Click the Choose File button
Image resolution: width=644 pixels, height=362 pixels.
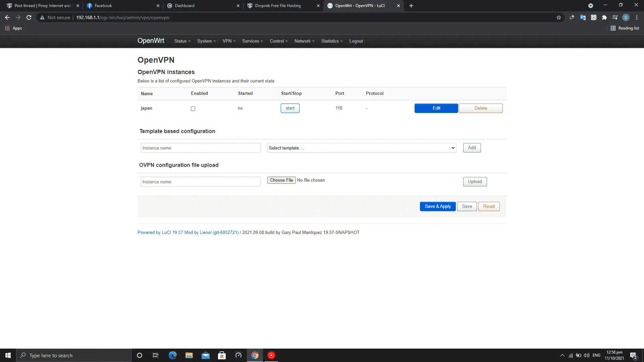281,180
